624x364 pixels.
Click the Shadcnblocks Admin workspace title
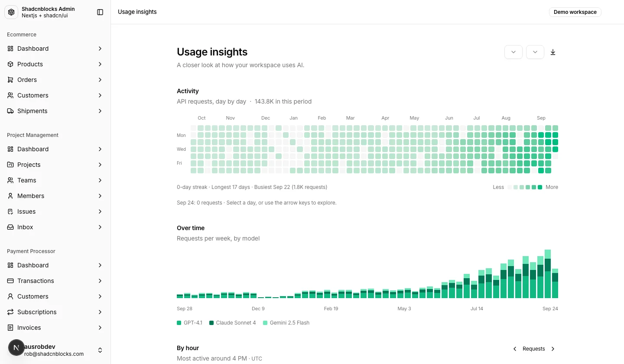(48, 9)
